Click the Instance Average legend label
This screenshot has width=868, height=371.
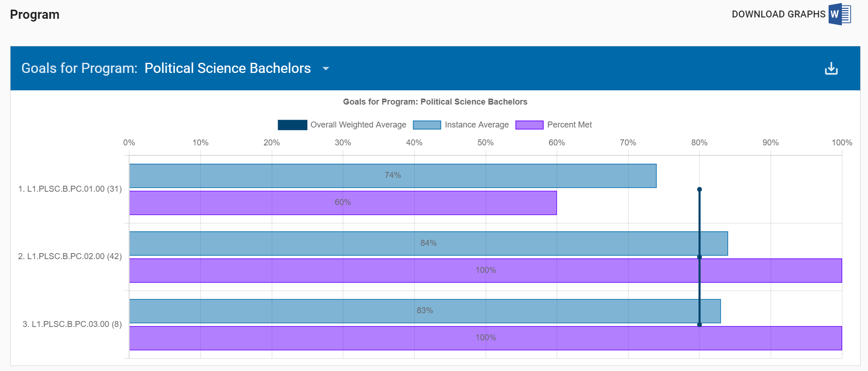pos(476,125)
